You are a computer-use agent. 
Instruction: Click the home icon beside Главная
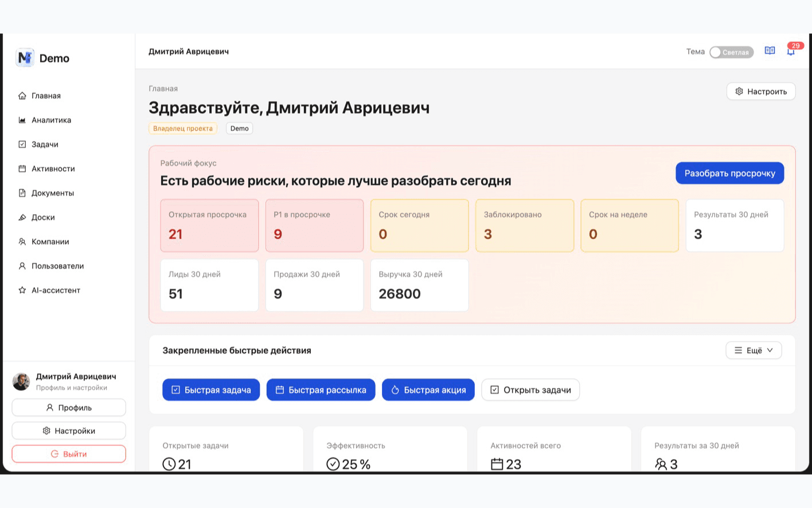coord(22,96)
